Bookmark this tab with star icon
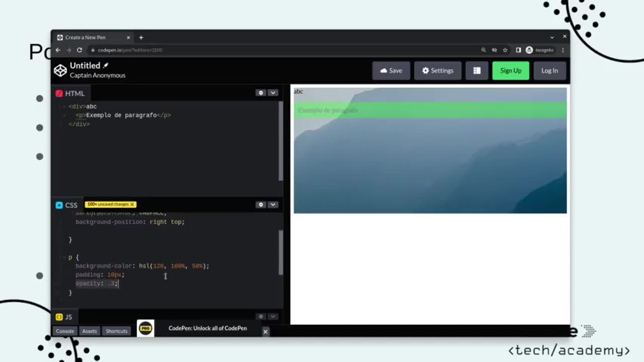The image size is (644, 362). pyautogui.click(x=505, y=50)
